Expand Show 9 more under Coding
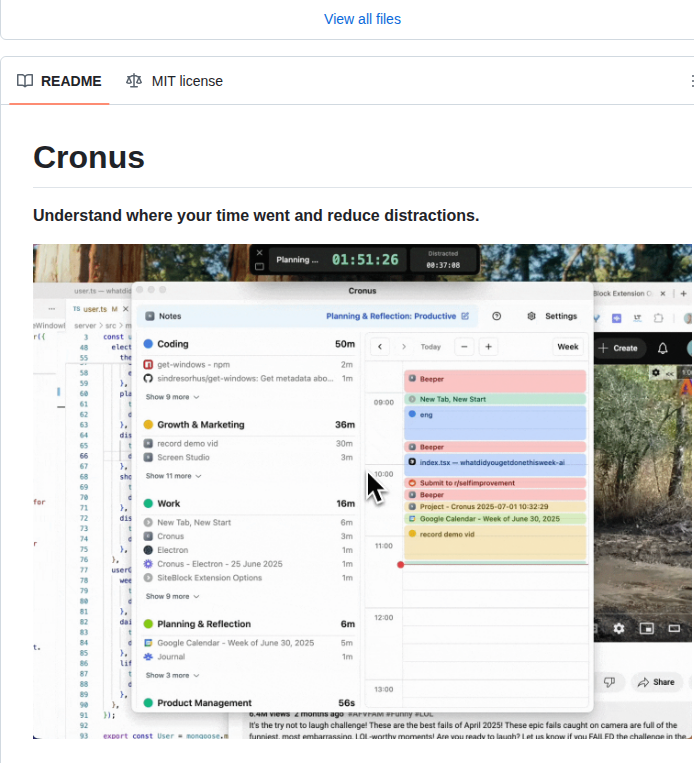This screenshot has width=694, height=763. coord(172,397)
